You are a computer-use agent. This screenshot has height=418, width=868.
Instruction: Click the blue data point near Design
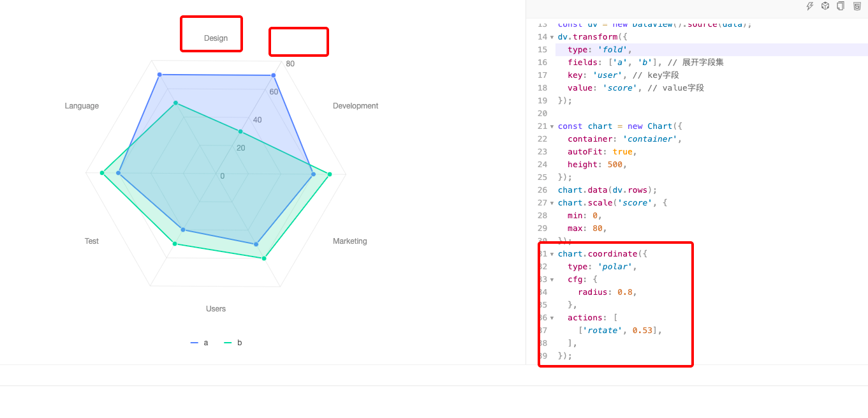[x=159, y=74]
